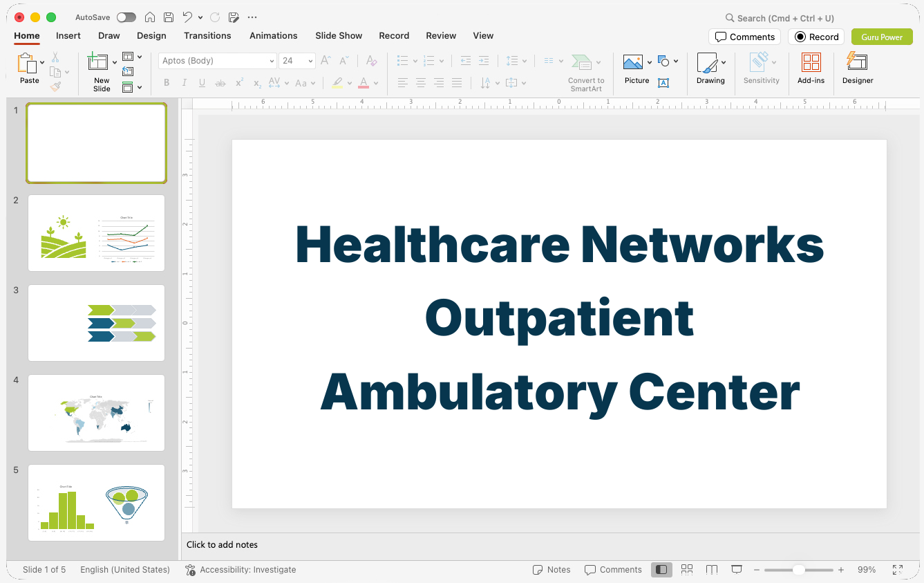Switch to Slide Sorter view
924x583 pixels.
pyautogui.click(x=687, y=570)
